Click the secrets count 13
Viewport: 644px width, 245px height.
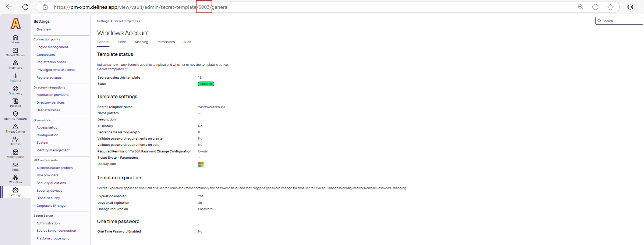point(200,78)
